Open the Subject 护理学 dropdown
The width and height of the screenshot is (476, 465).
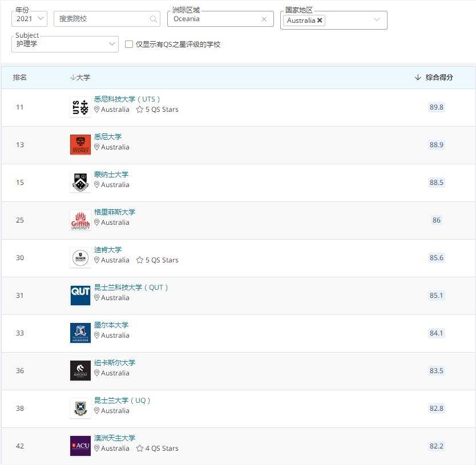(64, 44)
